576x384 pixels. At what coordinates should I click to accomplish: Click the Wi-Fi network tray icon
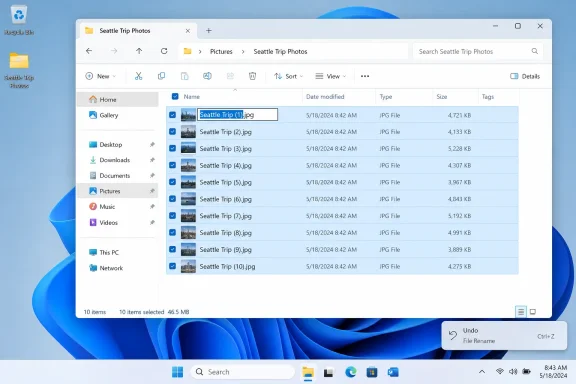click(499, 372)
